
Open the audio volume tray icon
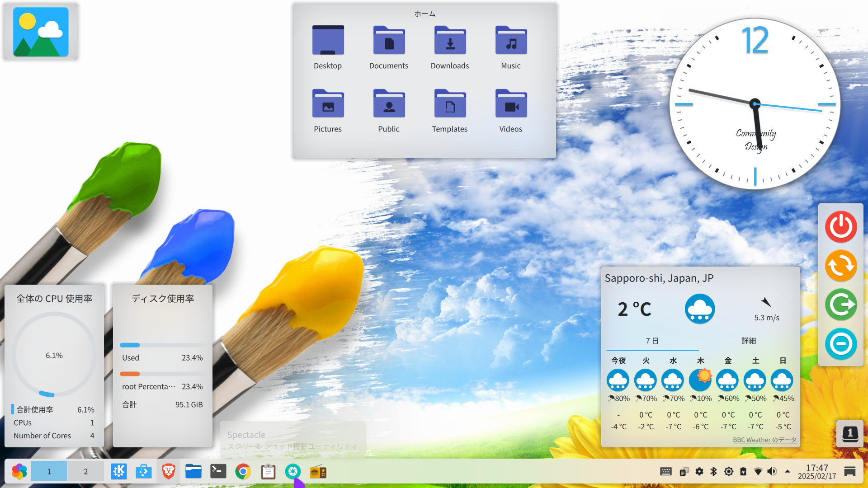click(772, 472)
